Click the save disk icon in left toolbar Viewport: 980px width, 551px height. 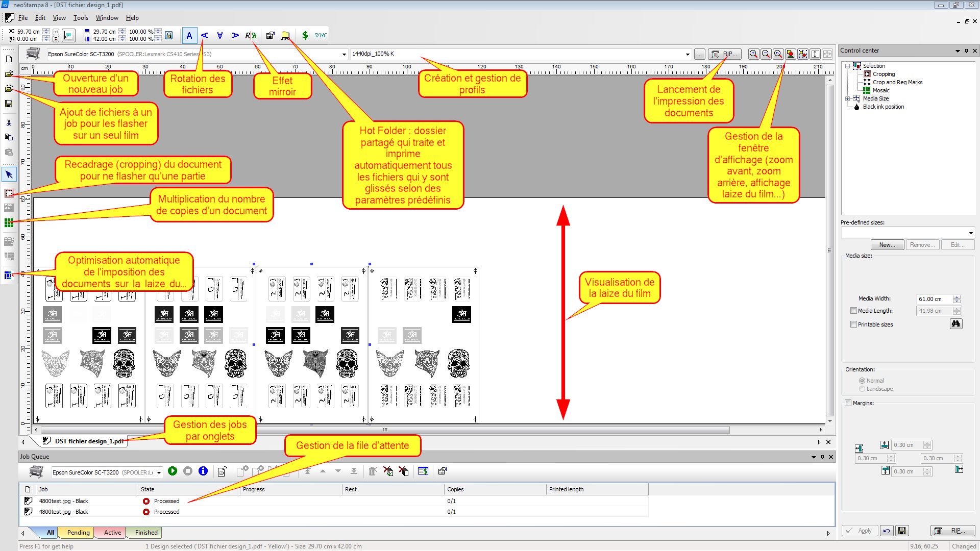tap(9, 104)
